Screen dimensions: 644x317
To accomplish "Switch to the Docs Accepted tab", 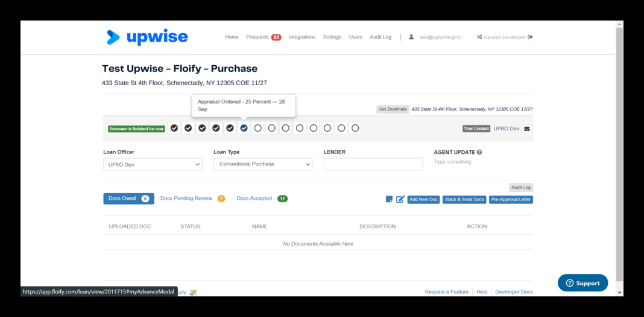I will (262, 199).
